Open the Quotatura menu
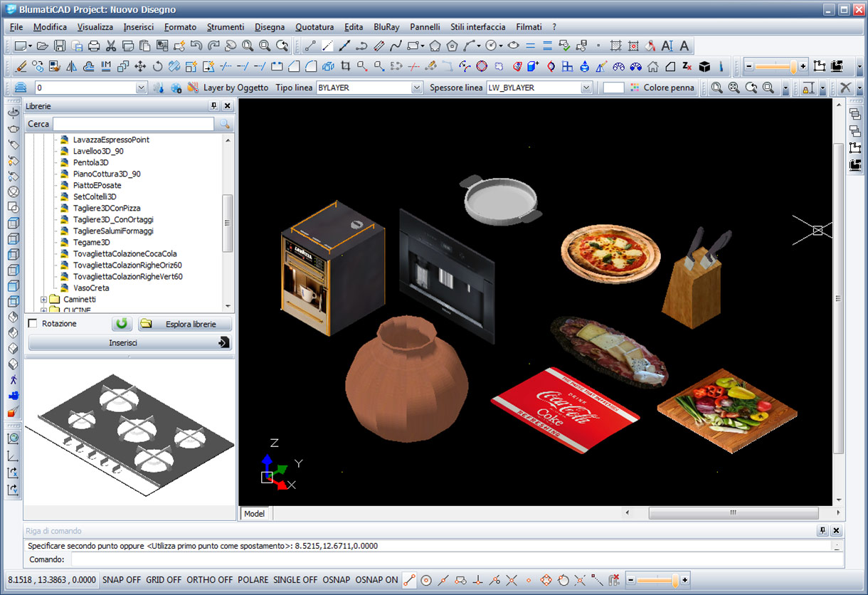868x595 pixels. [x=314, y=27]
